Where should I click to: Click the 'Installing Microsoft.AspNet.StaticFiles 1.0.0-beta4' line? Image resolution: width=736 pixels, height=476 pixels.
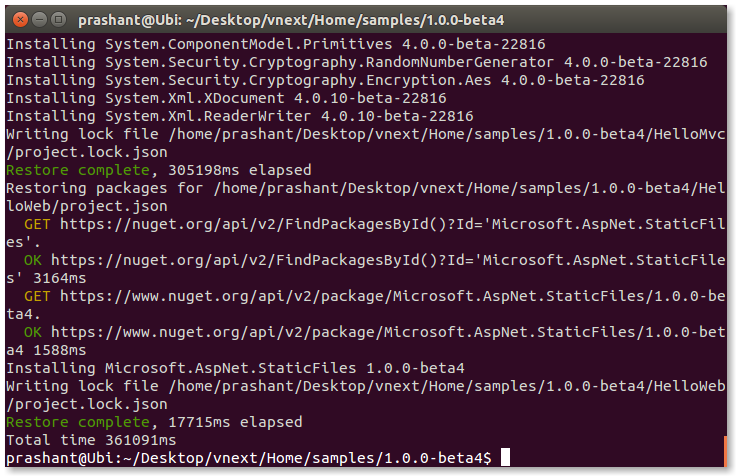(x=235, y=368)
